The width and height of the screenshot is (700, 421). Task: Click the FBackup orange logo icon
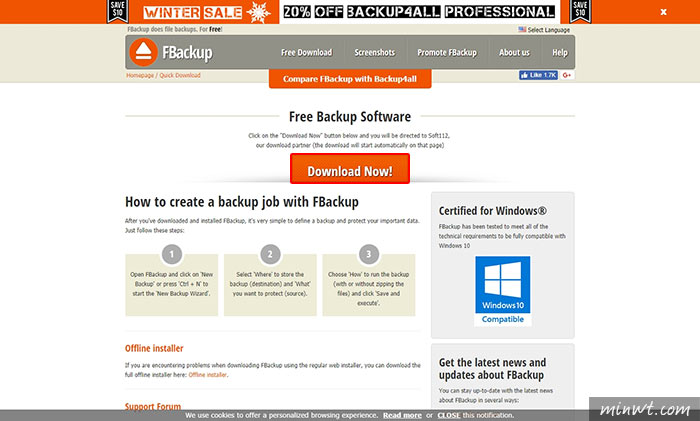(x=143, y=52)
